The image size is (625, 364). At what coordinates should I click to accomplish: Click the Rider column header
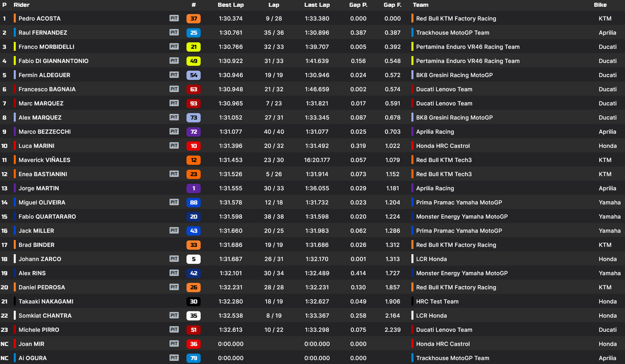pos(21,5)
